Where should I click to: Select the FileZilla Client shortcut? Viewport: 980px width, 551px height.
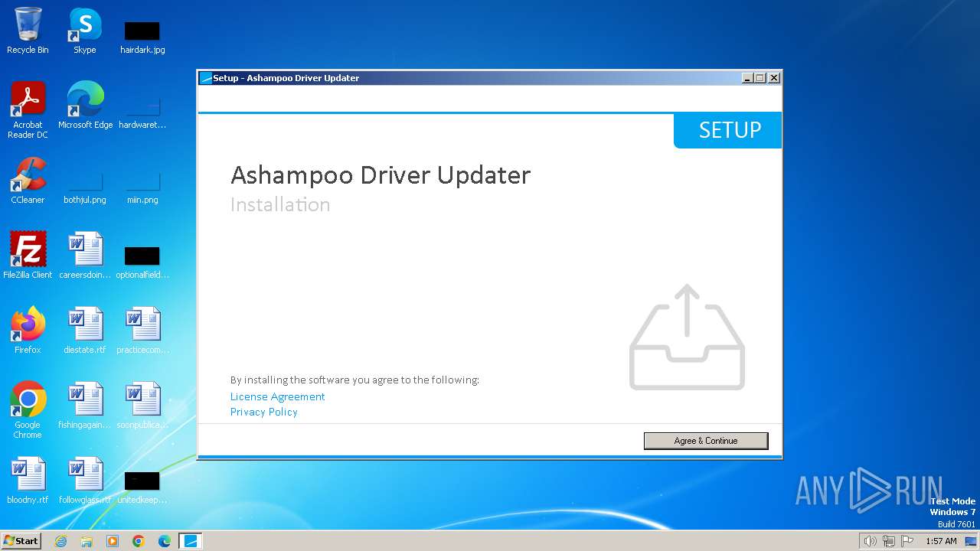click(x=28, y=256)
